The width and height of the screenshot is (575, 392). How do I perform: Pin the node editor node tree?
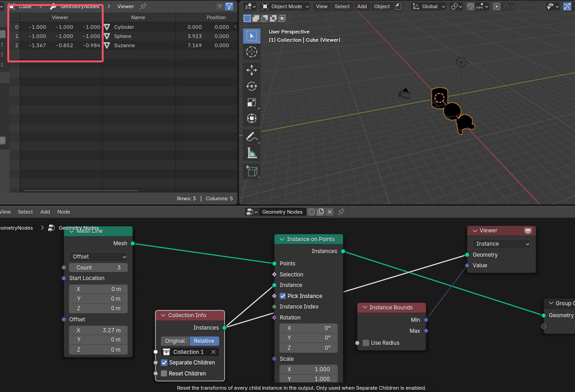pos(341,212)
